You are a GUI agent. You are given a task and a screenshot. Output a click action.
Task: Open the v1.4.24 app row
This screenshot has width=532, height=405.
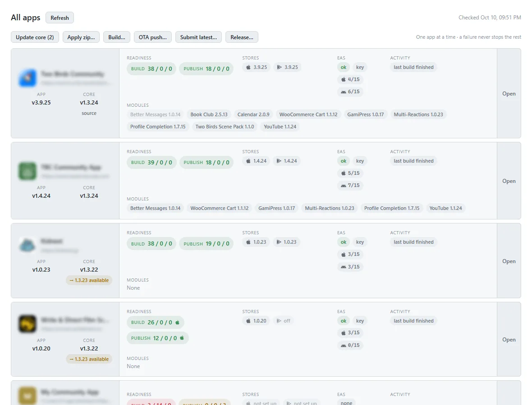point(509,181)
